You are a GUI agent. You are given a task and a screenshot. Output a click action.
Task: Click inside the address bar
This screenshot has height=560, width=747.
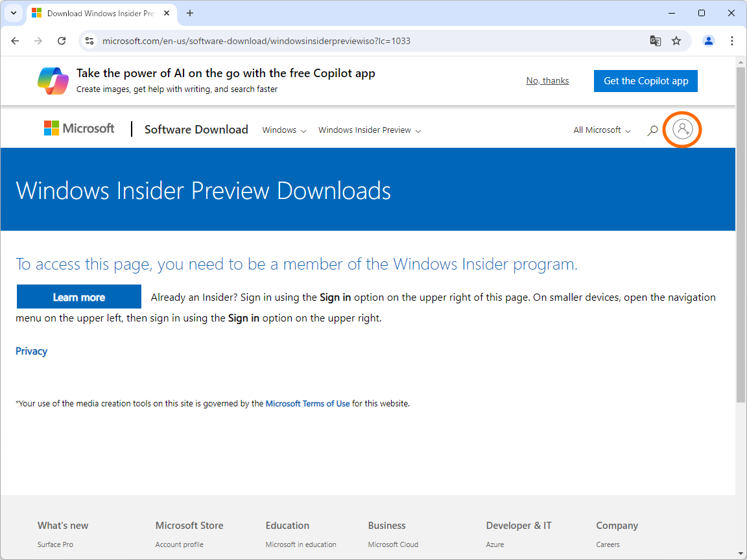324,40
